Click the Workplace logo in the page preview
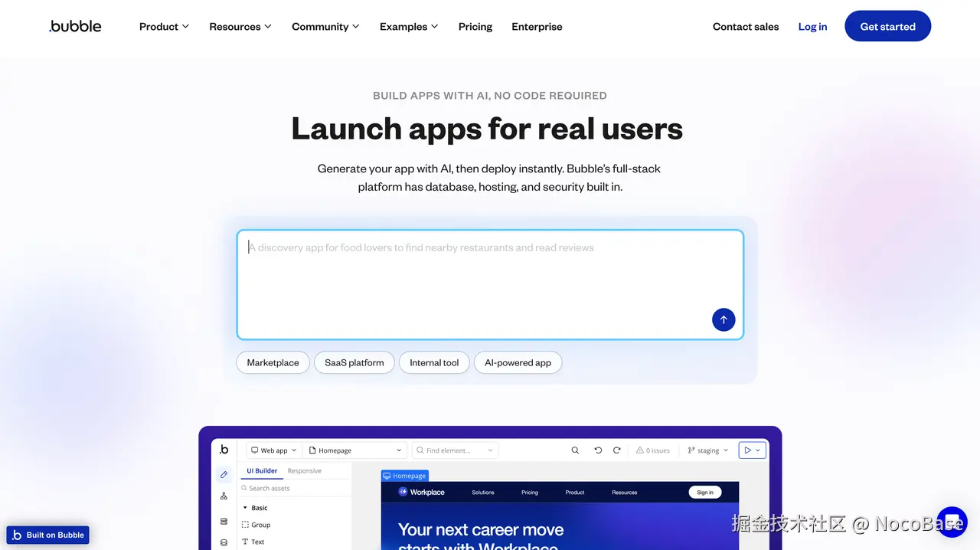This screenshot has height=550, width=980. (x=421, y=492)
